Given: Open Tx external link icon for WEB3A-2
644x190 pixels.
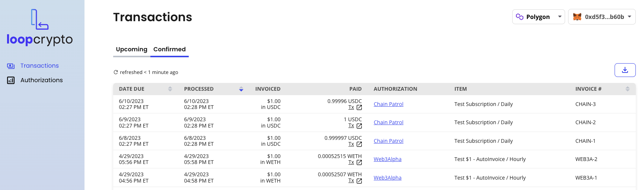Looking at the screenshot, I should [x=359, y=162].
